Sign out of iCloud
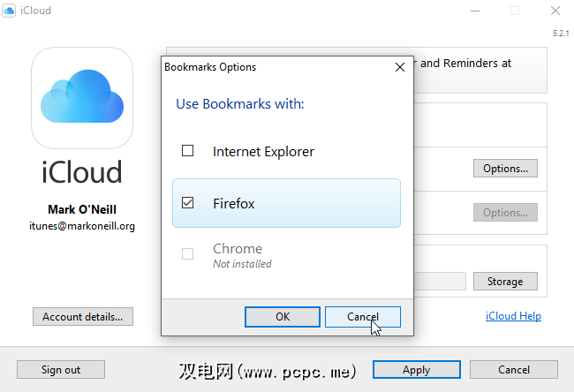Viewport: 574px width, 392px height. pos(61,370)
